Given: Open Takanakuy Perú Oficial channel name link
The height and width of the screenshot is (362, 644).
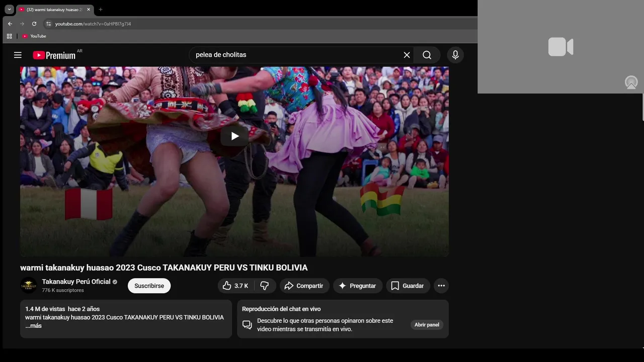Looking at the screenshot, I should pyautogui.click(x=76, y=282).
